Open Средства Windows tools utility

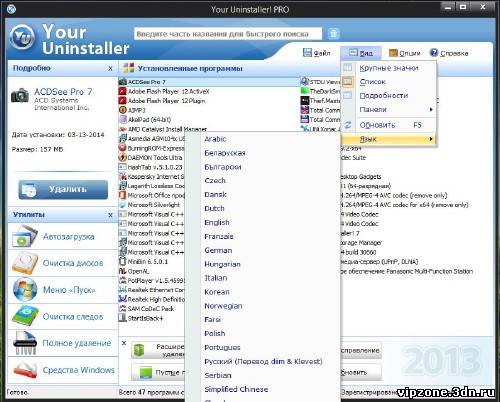pyautogui.click(x=63, y=370)
